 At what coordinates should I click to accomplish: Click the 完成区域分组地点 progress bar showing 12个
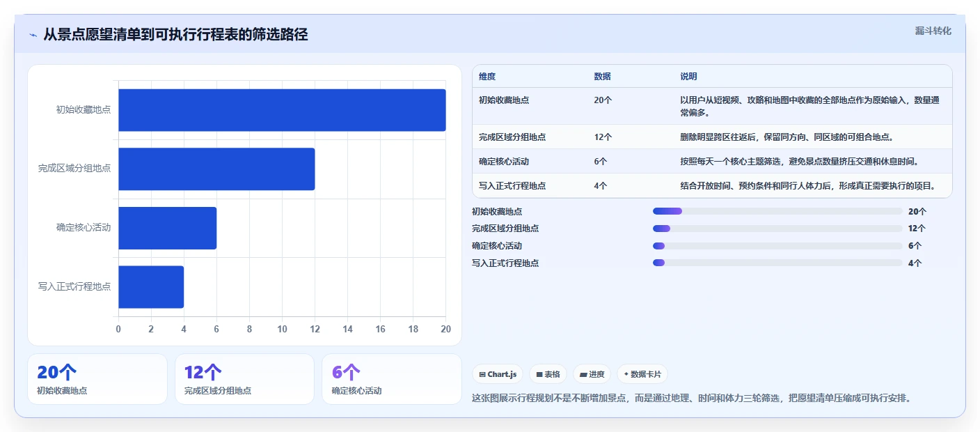click(x=777, y=229)
